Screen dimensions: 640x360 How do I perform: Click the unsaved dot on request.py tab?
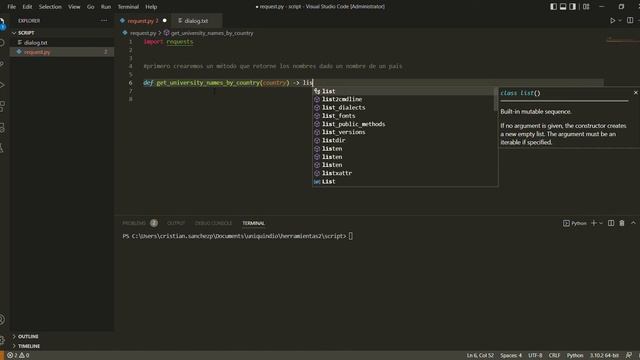click(x=164, y=20)
